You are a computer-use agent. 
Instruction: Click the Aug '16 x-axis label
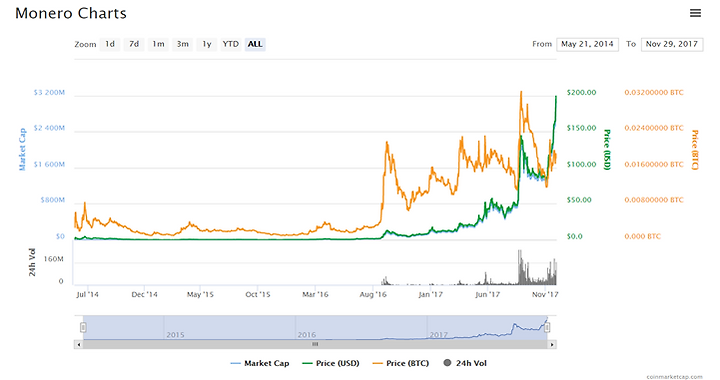[x=373, y=294]
